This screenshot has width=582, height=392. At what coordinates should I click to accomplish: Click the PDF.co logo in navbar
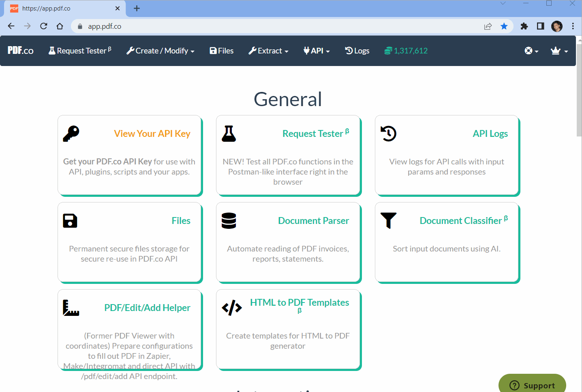21,51
